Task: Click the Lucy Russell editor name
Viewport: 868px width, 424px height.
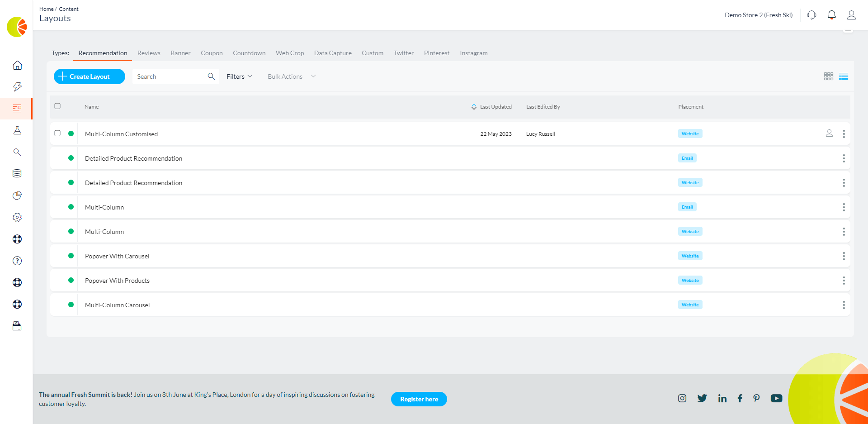Action: tap(540, 134)
